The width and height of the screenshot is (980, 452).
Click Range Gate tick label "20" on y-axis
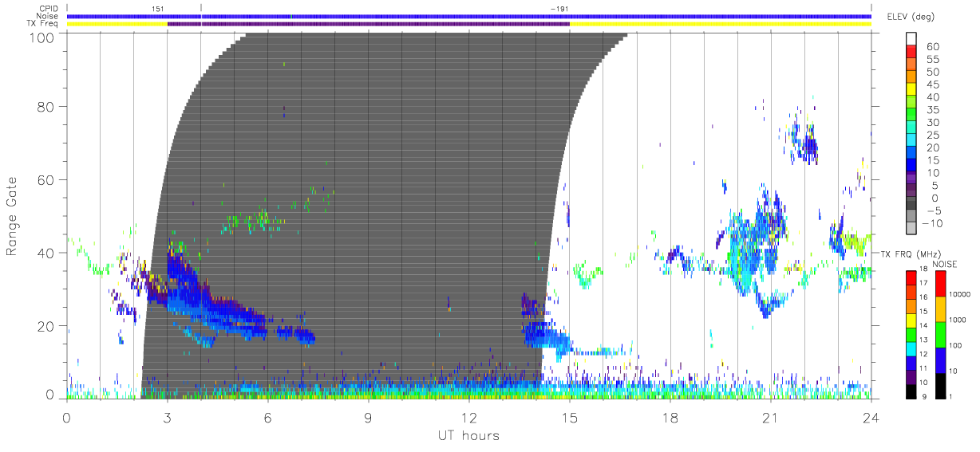pyautogui.click(x=47, y=326)
